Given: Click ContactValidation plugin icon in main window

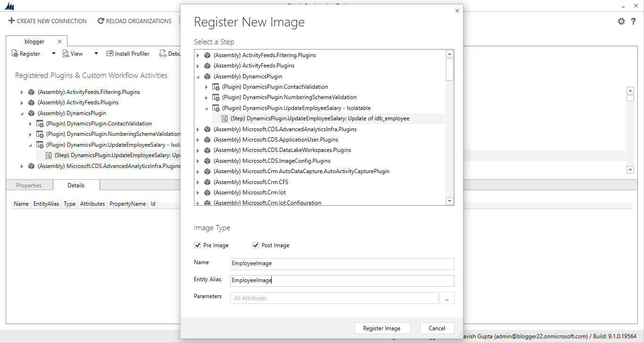Looking at the screenshot, I should (40, 124).
